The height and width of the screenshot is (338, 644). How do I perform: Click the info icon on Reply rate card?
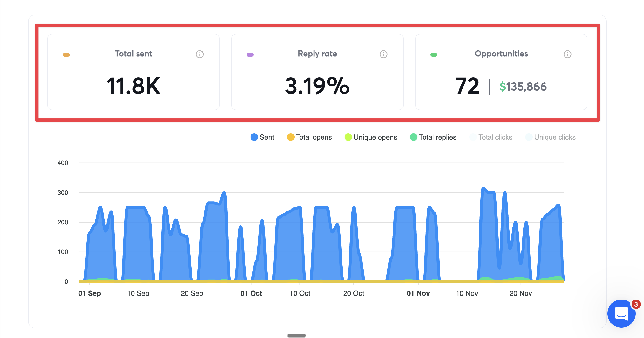pyautogui.click(x=384, y=54)
